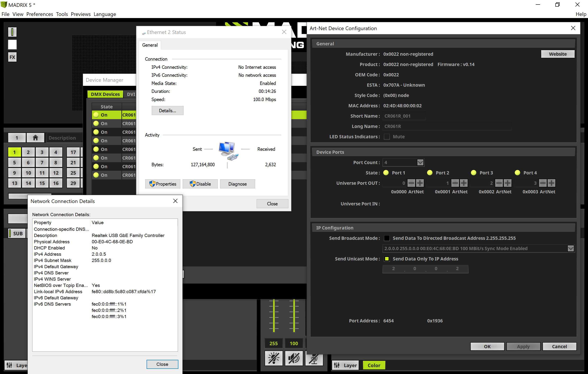Select first device row with On state

114,115
